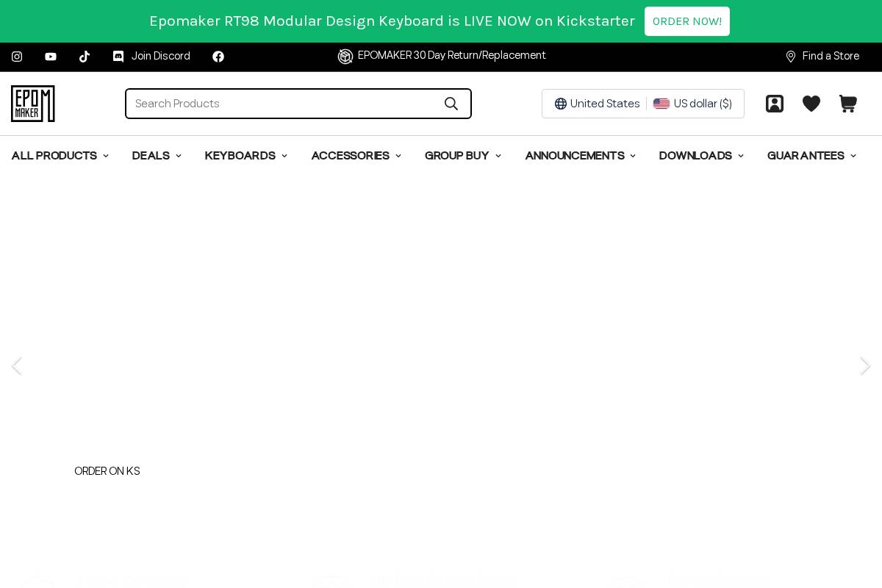Screen dimensions: 882x588
Task: Open Epomaker YouTube channel icon
Action: click(51, 57)
